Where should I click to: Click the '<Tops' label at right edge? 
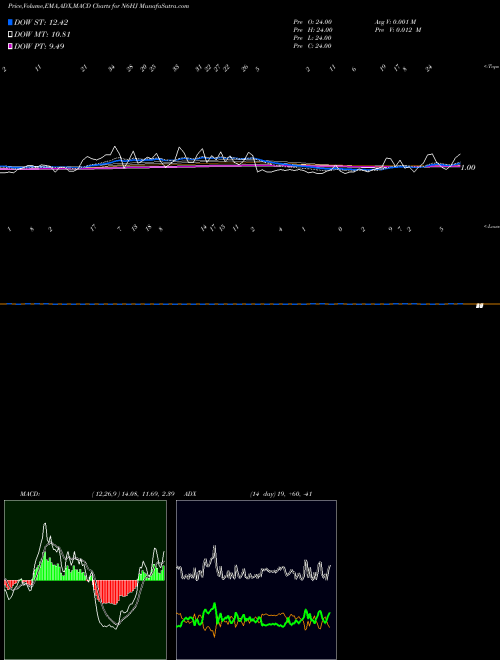(x=492, y=67)
